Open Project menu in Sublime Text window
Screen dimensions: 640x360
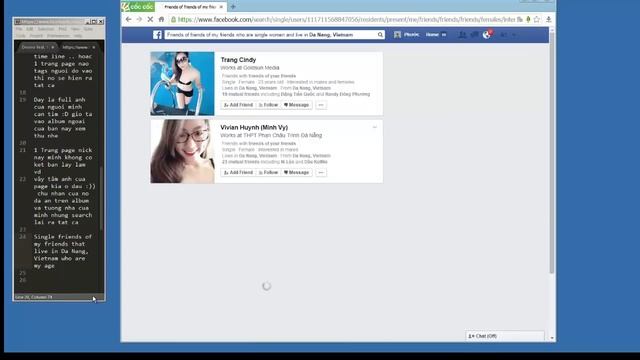pyautogui.click(x=36, y=36)
